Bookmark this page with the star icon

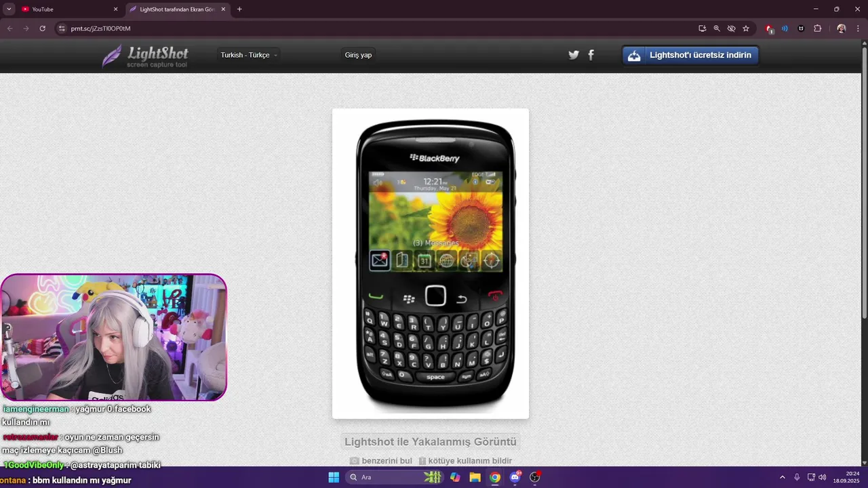(x=746, y=28)
